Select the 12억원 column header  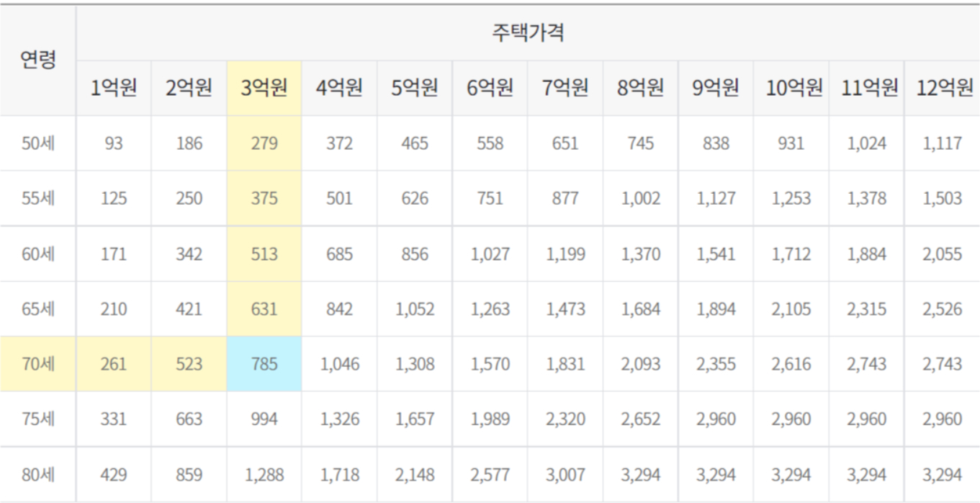pyautogui.click(x=943, y=88)
